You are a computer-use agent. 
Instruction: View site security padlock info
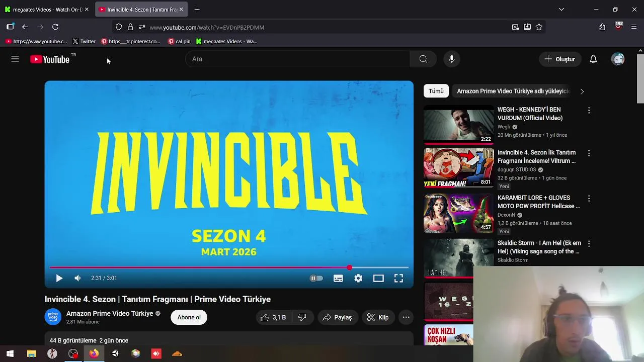(130, 27)
